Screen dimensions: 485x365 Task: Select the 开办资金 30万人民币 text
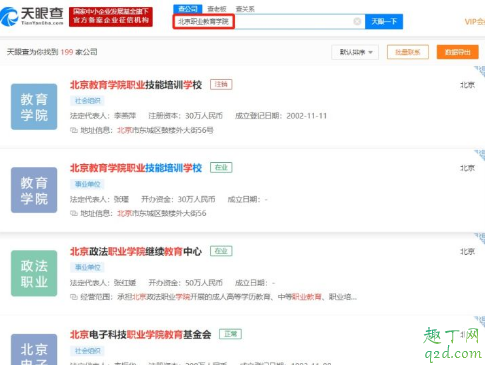[178, 199]
